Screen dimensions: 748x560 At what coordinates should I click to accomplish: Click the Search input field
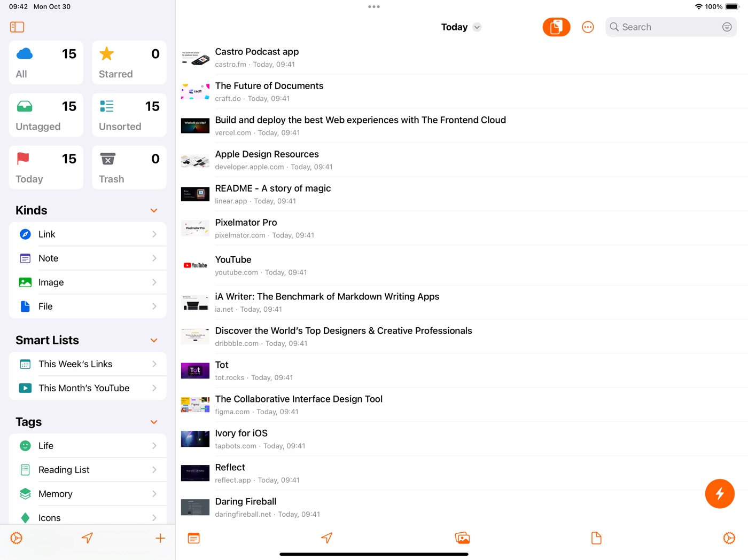(x=671, y=27)
